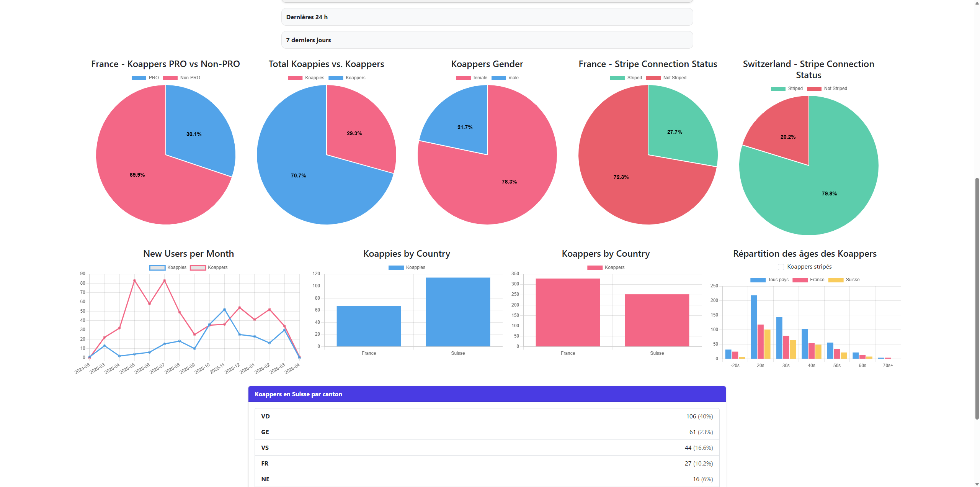This screenshot has width=980, height=487.
Task: Click the scrollbar down arrow
Action: tap(977, 484)
